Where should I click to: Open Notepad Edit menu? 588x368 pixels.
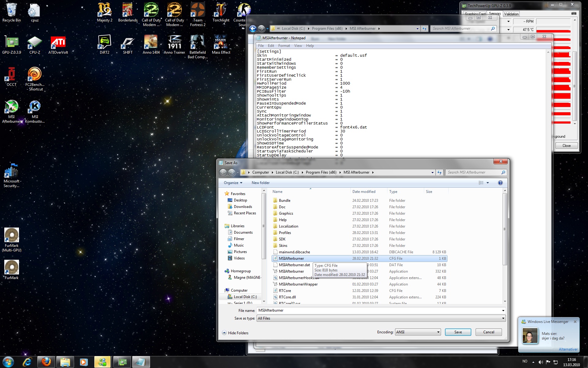click(271, 46)
